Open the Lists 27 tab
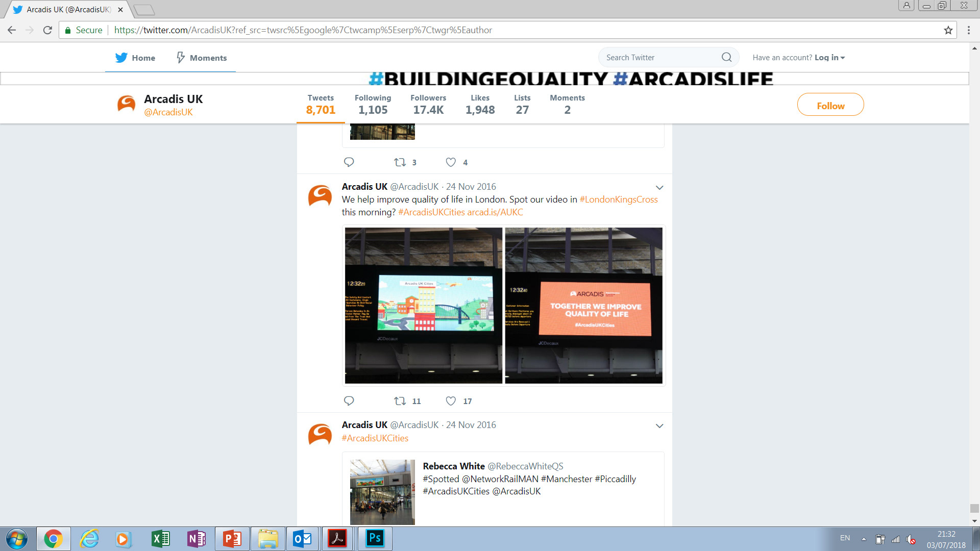 pyautogui.click(x=522, y=105)
